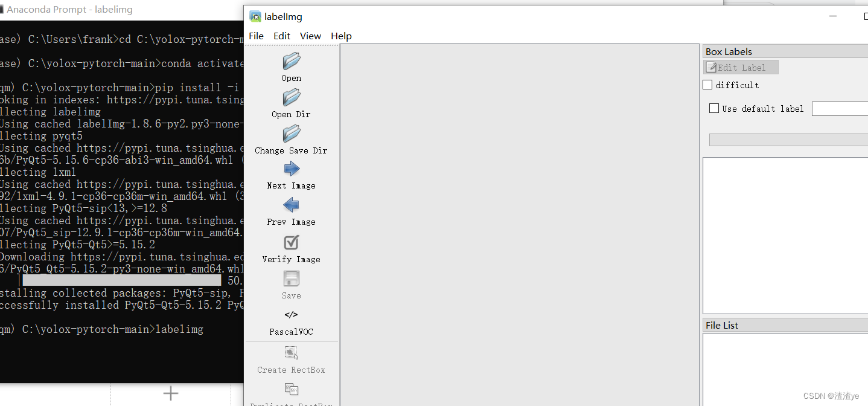
Task: Click the Anaconda Prompt window icon
Action: (1, 10)
